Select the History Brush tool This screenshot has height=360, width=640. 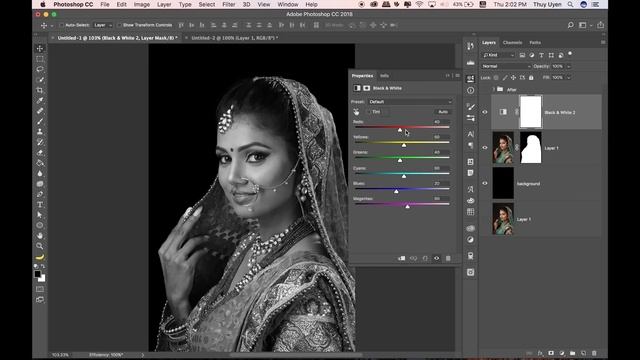click(40, 142)
